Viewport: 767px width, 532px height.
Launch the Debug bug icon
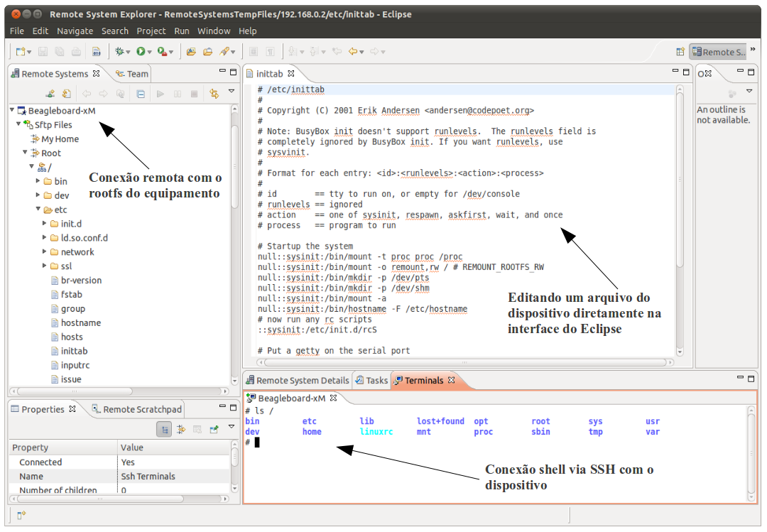(119, 51)
